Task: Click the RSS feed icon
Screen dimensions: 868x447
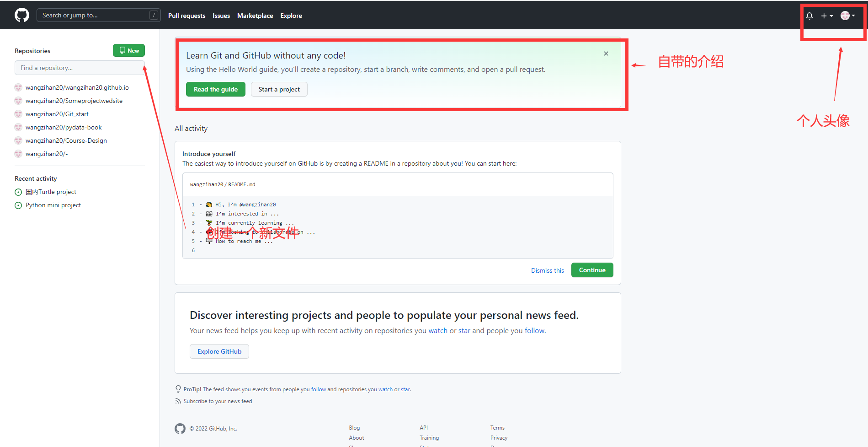Action: (x=178, y=401)
